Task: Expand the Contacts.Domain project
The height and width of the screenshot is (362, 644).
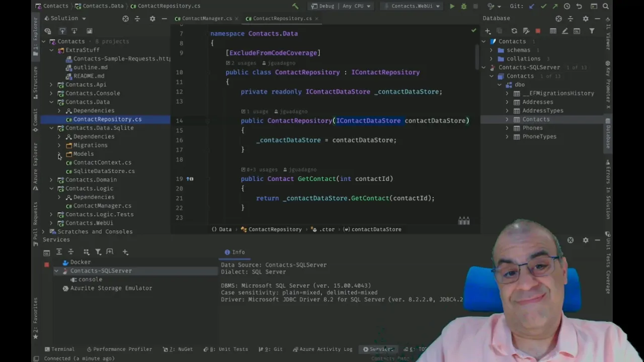Action: pos(51,179)
